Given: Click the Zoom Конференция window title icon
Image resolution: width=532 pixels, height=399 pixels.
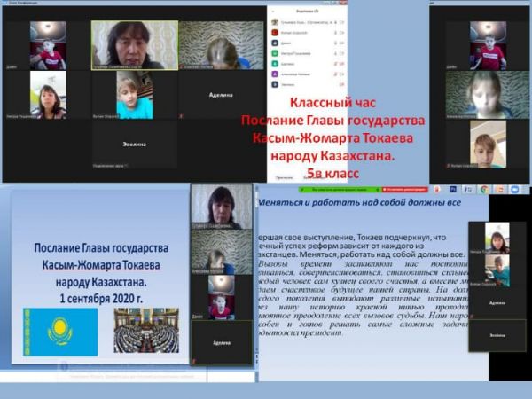Looking at the screenshot, I should [x=7, y=4].
